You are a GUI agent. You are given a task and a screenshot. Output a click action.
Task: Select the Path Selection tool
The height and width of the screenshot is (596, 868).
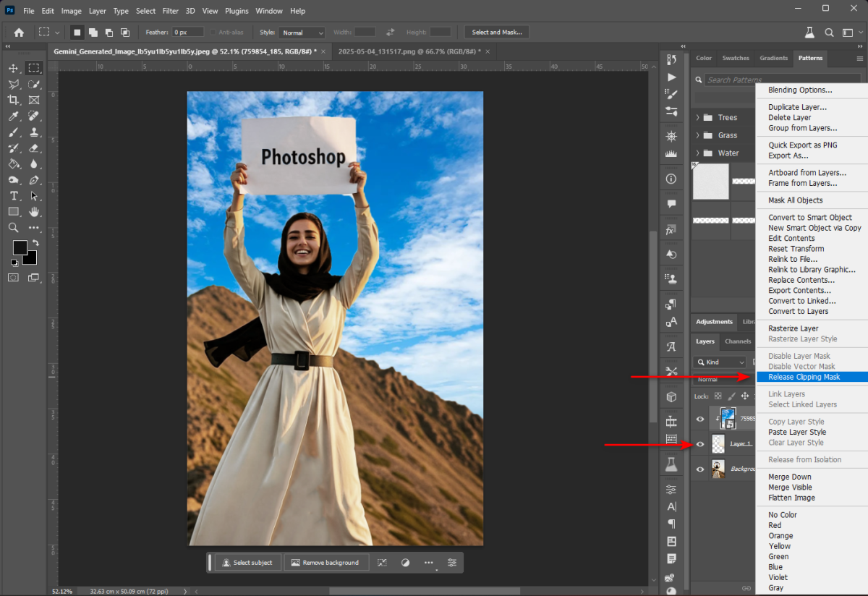click(33, 196)
